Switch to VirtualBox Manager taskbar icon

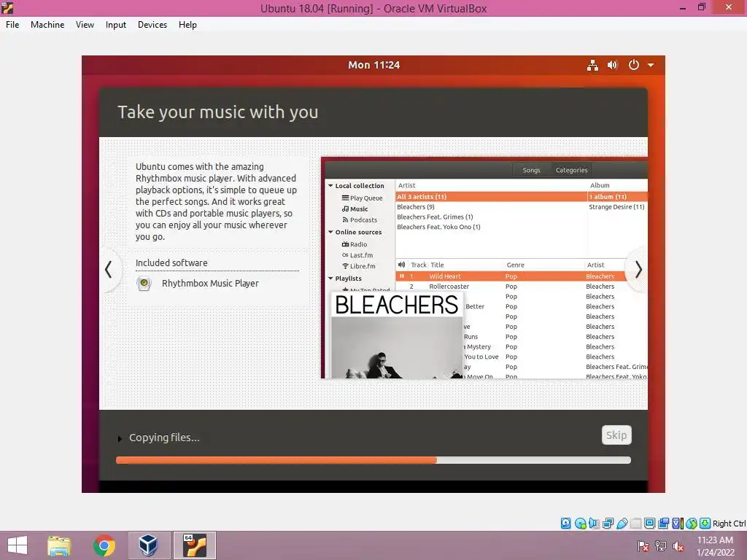[149, 545]
